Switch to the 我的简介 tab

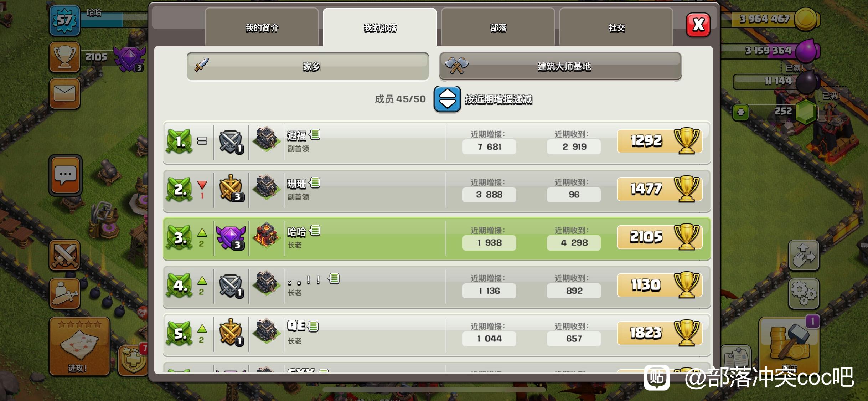point(262,27)
